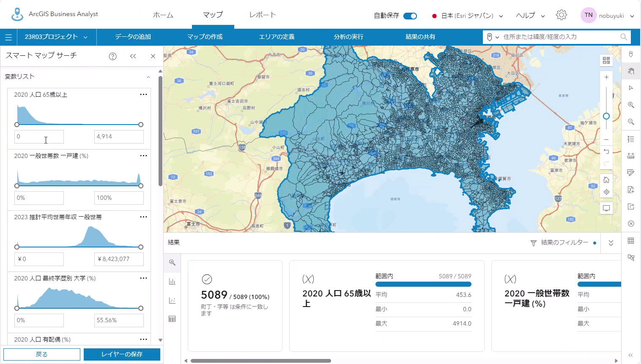Open the measure ruler tool
The width and height of the screenshot is (641, 364).
pos(631,156)
